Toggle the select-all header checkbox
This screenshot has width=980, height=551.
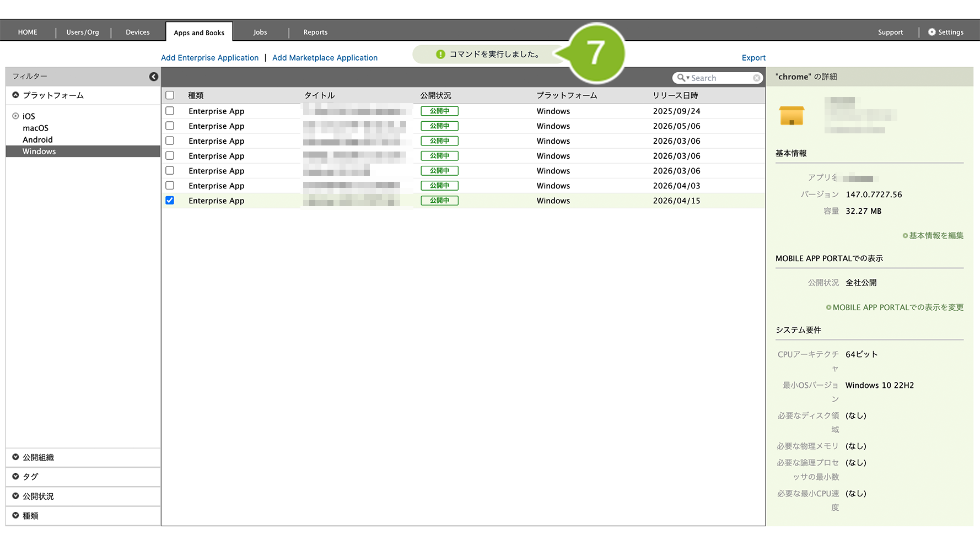click(x=170, y=95)
